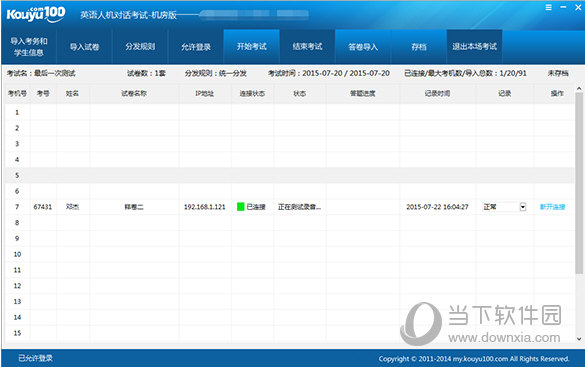Click the 考机号 column header
This screenshot has width=585, height=367.
17,93
